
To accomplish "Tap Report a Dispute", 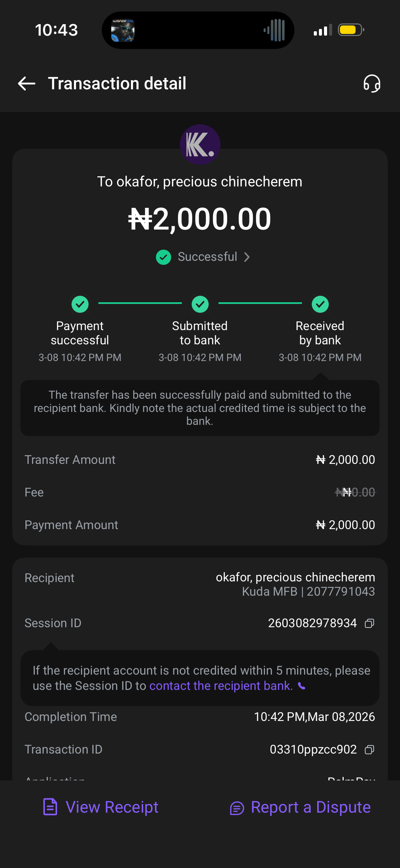I will pyautogui.click(x=310, y=807).
